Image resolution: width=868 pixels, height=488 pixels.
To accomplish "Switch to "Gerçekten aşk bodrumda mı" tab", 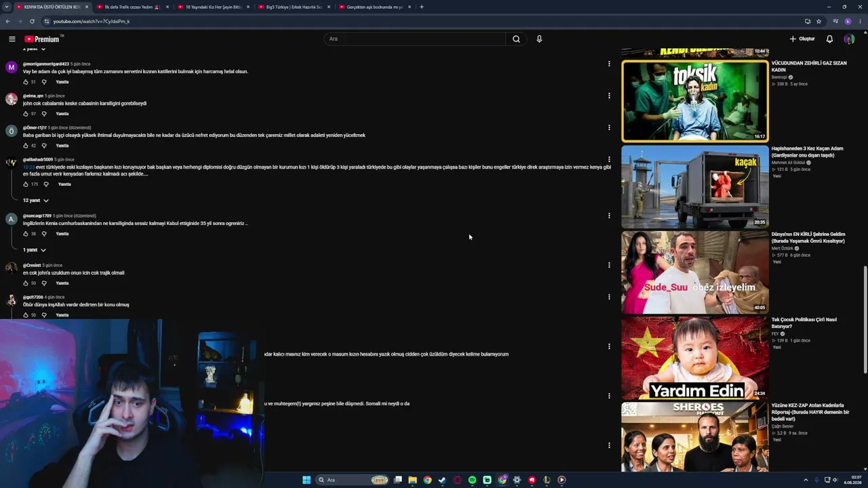I will coord(374,7).
